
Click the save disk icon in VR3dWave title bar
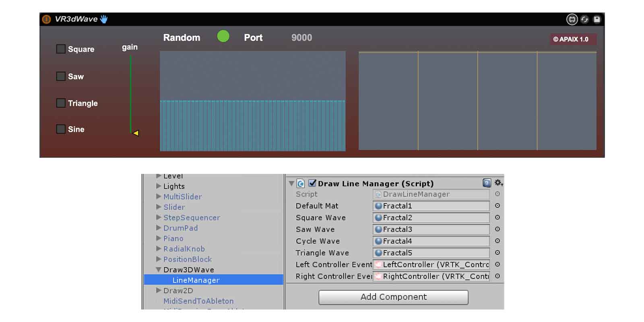pyautogui.click(x=597, y=19)
